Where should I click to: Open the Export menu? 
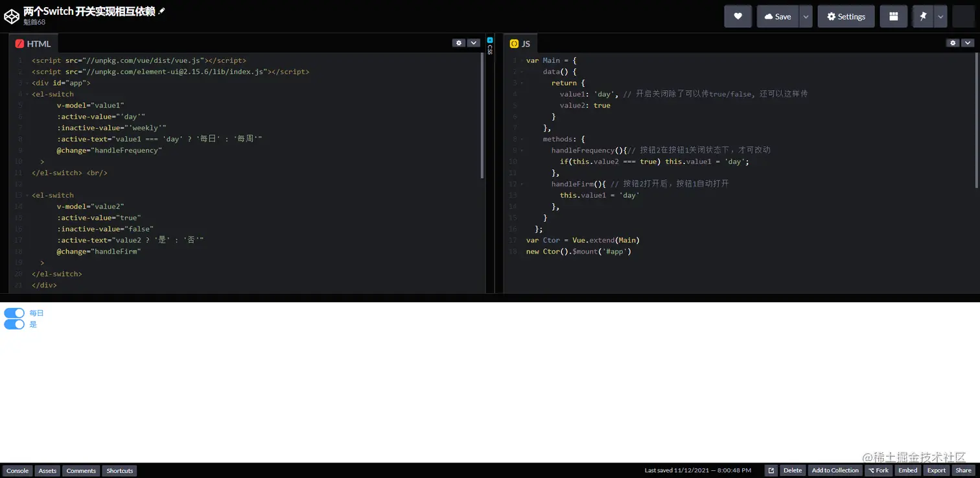pos(937,470)
